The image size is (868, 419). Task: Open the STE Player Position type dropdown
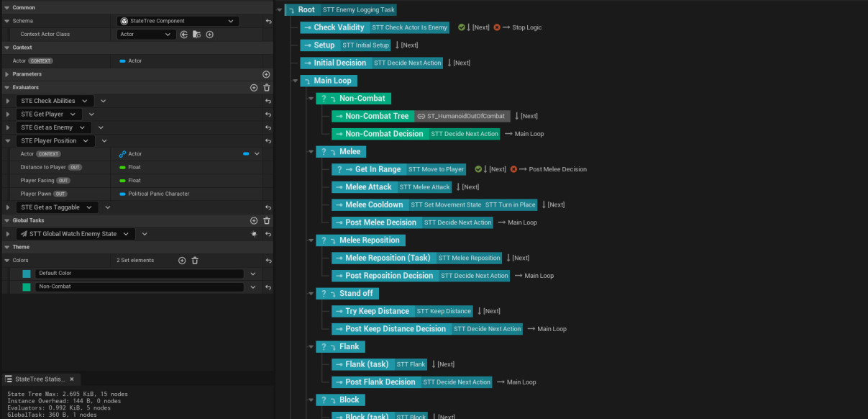click(56, 141)
